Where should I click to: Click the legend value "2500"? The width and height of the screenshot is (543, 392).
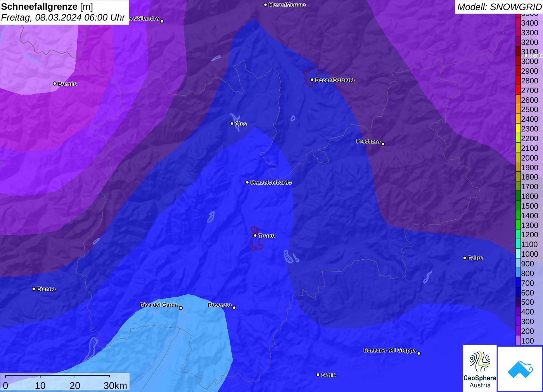pyautogui.click(x=530, y=109)
